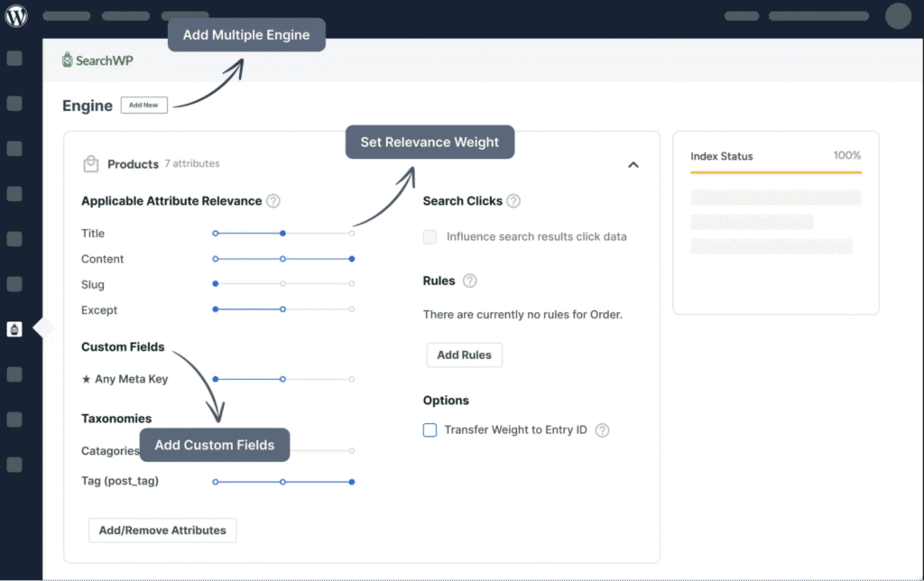Collapse the Products attributes panel
The image size is (924, 581).
click(x=633, y=164)
